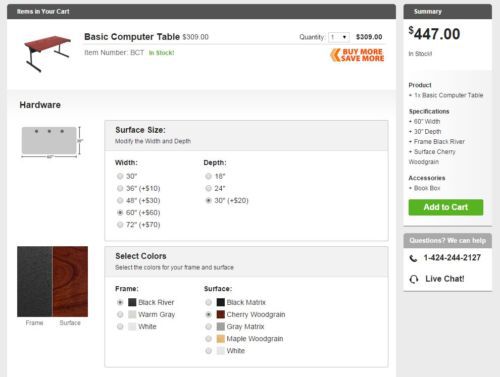The height and width of the screenshot is (377, 500).
Task: Choose White surface radio button
Action: tap(208, 351)
